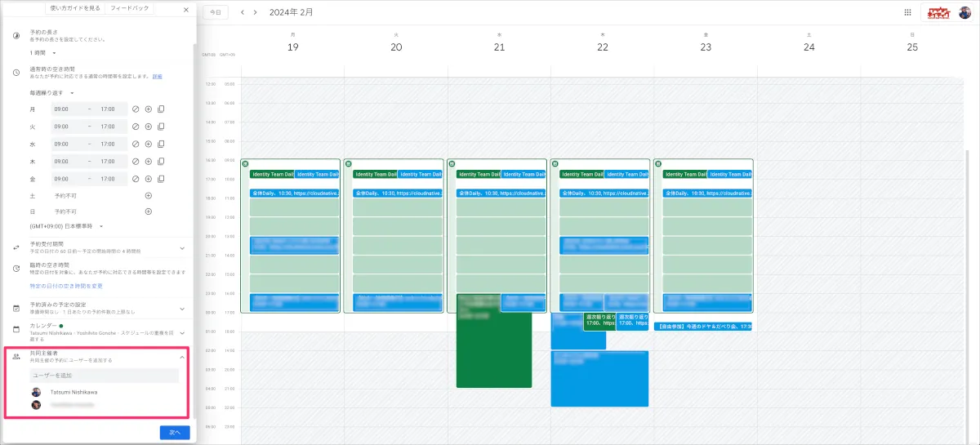This screenshot has width=980, height=445.
Task: Add another time period to Friday (金)
Action: pos(149,179)
